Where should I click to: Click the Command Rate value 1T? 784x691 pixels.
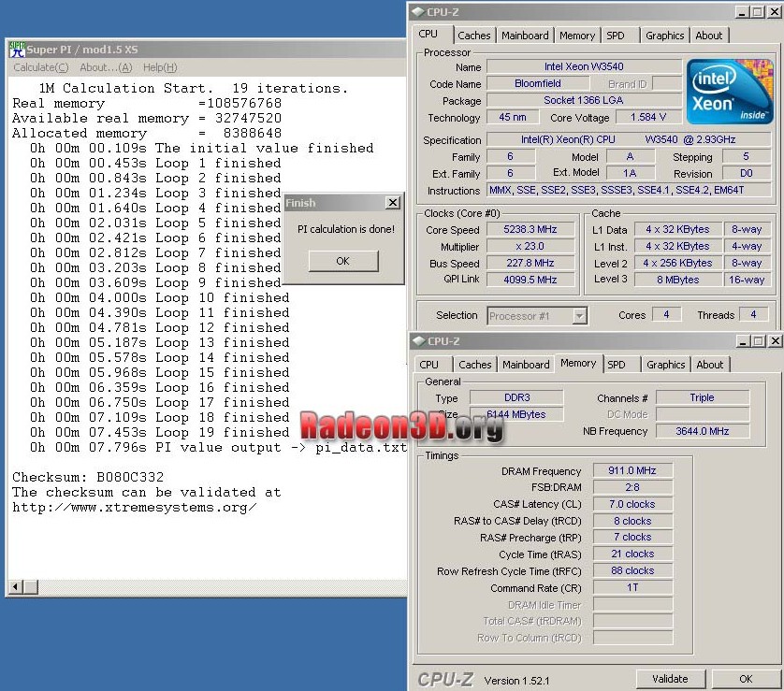coord(632,587)
